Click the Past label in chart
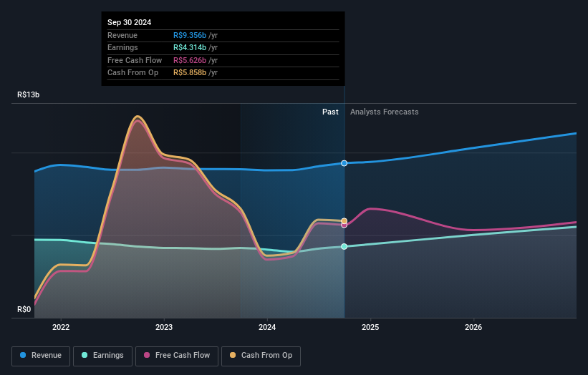The height and width of the screenshot is (375, 588). click(330, 112)
